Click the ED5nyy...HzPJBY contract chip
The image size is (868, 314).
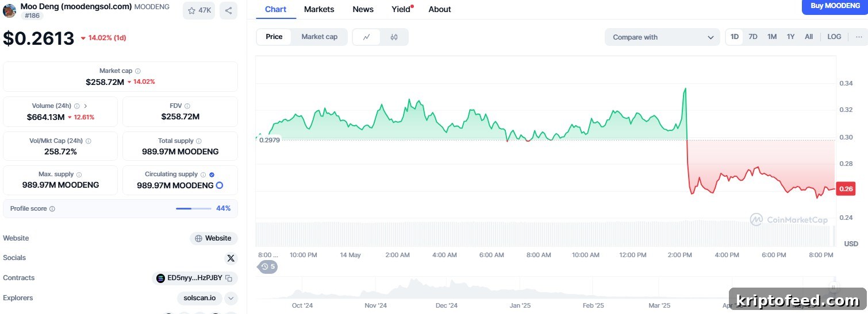point(194,278)
